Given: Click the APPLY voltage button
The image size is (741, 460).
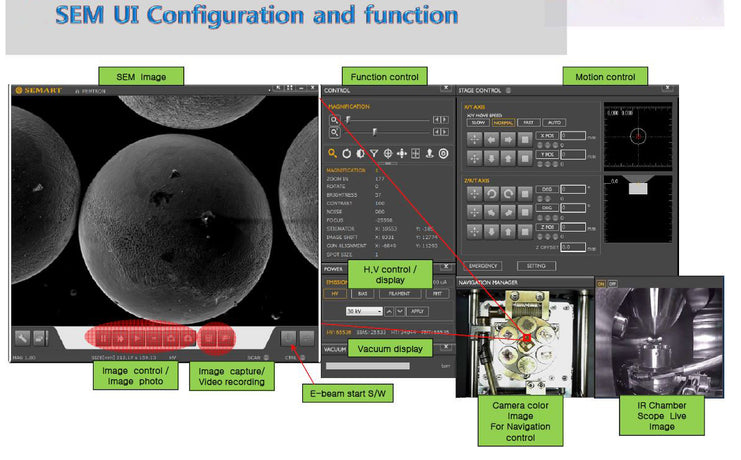Looking at the screenshot, I should (417, 311).
